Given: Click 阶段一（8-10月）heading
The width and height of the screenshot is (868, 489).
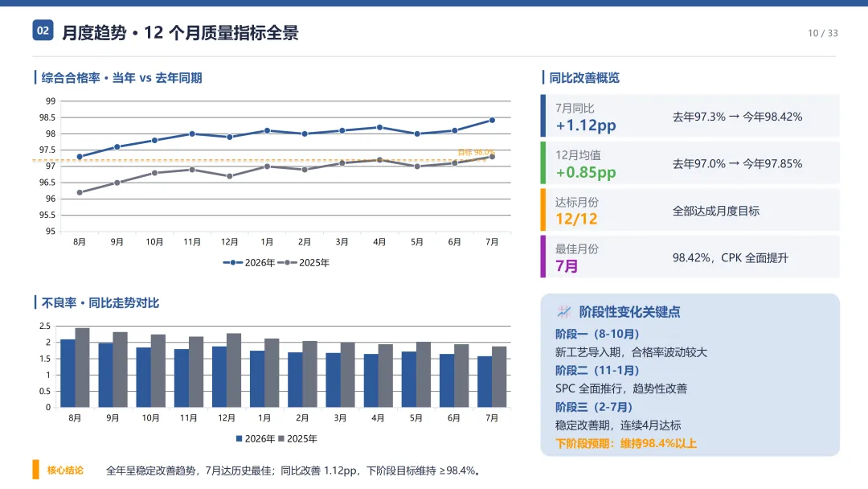Looking at the screenshot, I should 597,334.
